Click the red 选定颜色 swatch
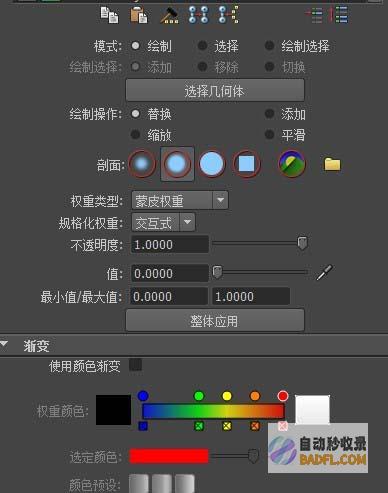 pyautogui.click(x=169, y=456)
